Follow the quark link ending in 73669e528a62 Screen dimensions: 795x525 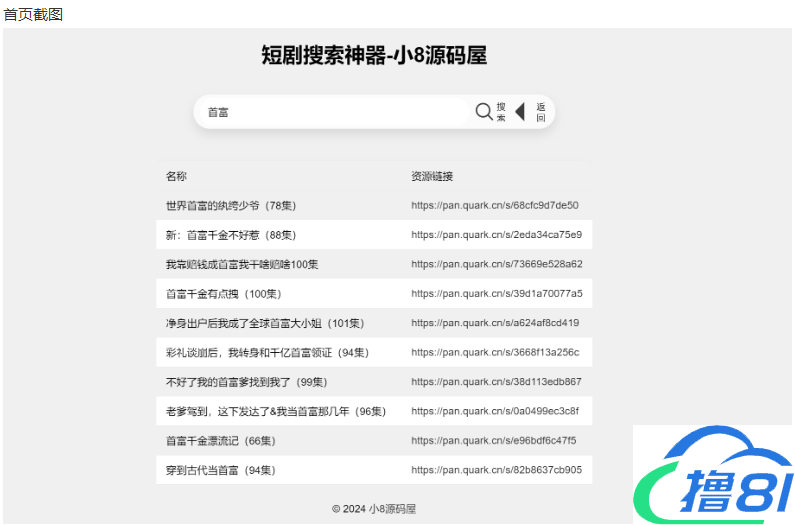pyautogui.click(x=496, y=264)
